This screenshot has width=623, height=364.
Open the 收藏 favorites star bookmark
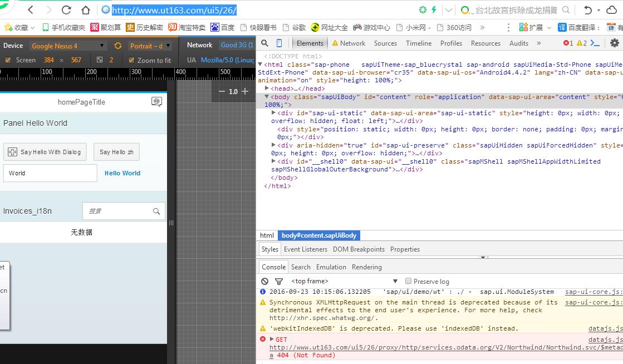[19, 27]
